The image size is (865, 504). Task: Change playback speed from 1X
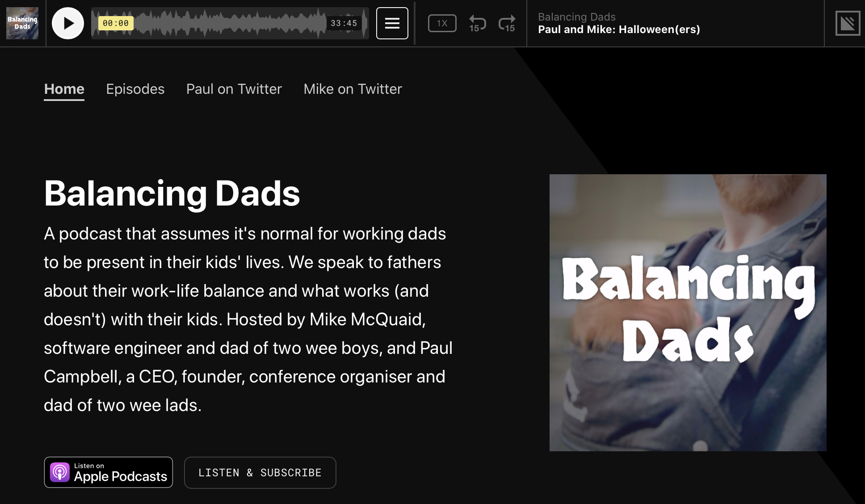point(442,23)
